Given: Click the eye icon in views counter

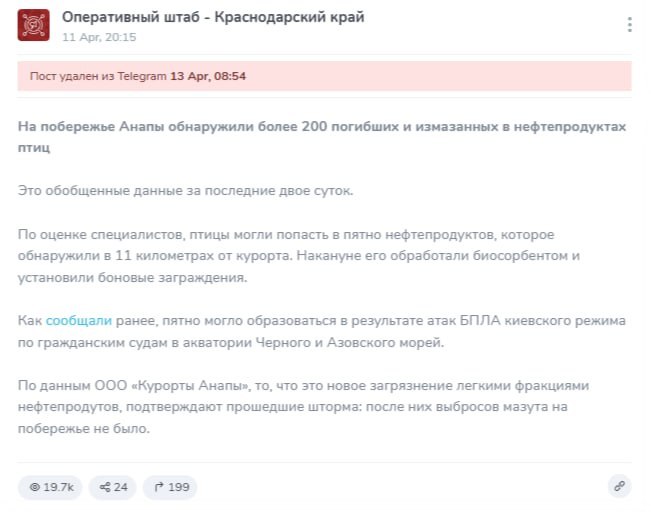Looking at the screenshot, I should (34, 487).
